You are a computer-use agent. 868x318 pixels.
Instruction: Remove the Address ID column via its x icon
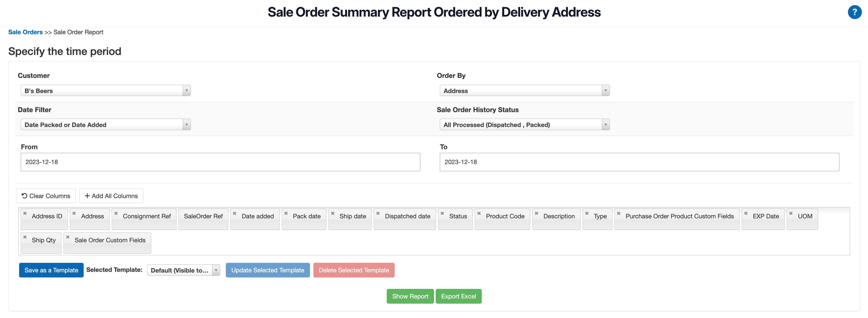pos(25,213)
